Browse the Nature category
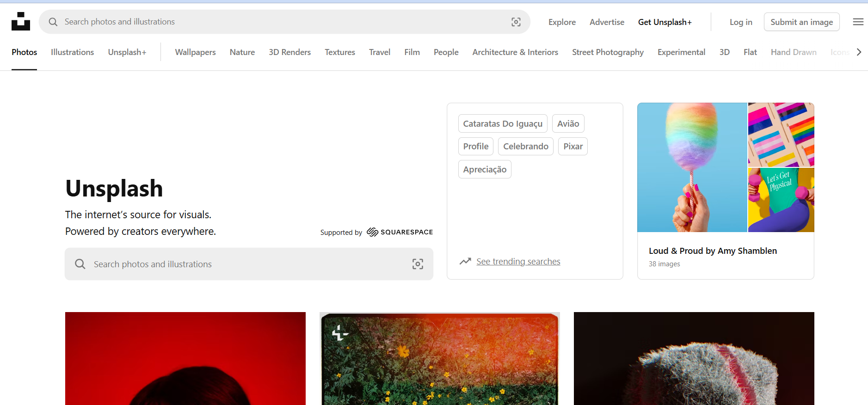Screen dimensions: 868x405 242,52
